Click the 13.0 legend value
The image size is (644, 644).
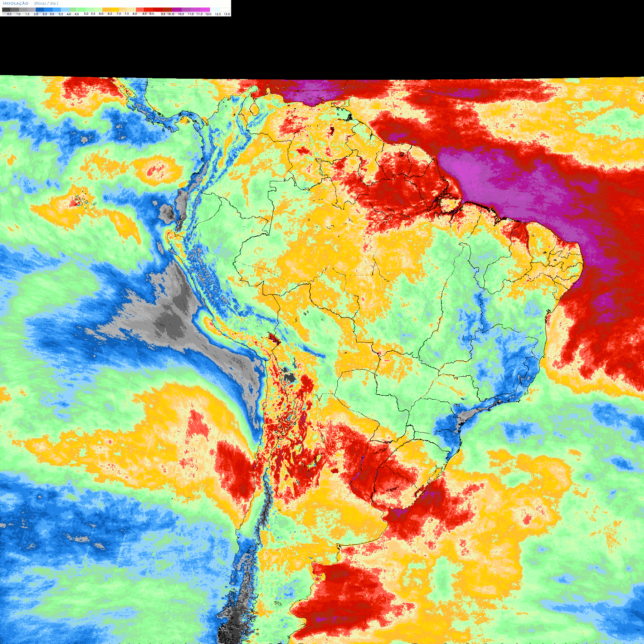227,14
